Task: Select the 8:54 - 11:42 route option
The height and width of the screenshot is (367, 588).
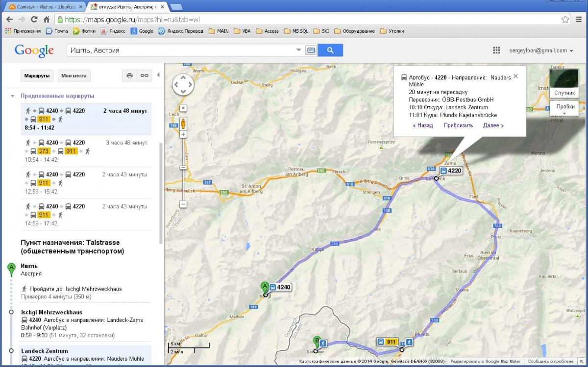Action: 86,119
